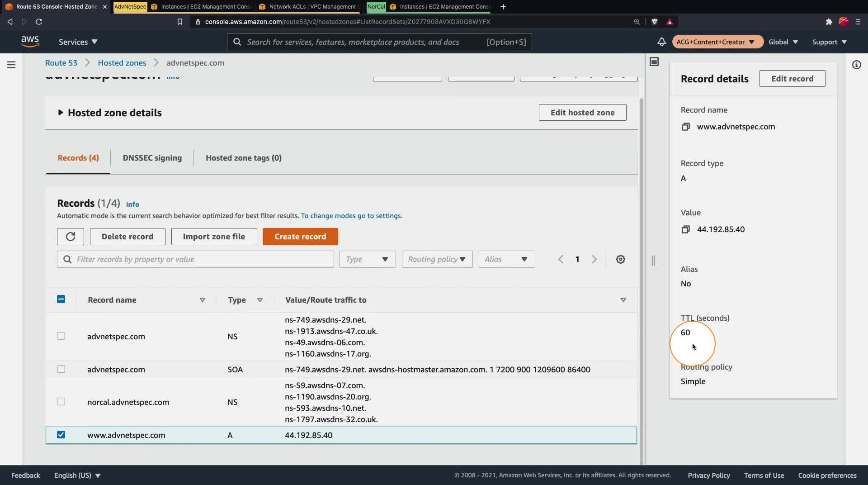Image resolution: width=868 pixels, height=485 pixels.
Task: Click the Edit record button
Action: [x=792, y=79]
